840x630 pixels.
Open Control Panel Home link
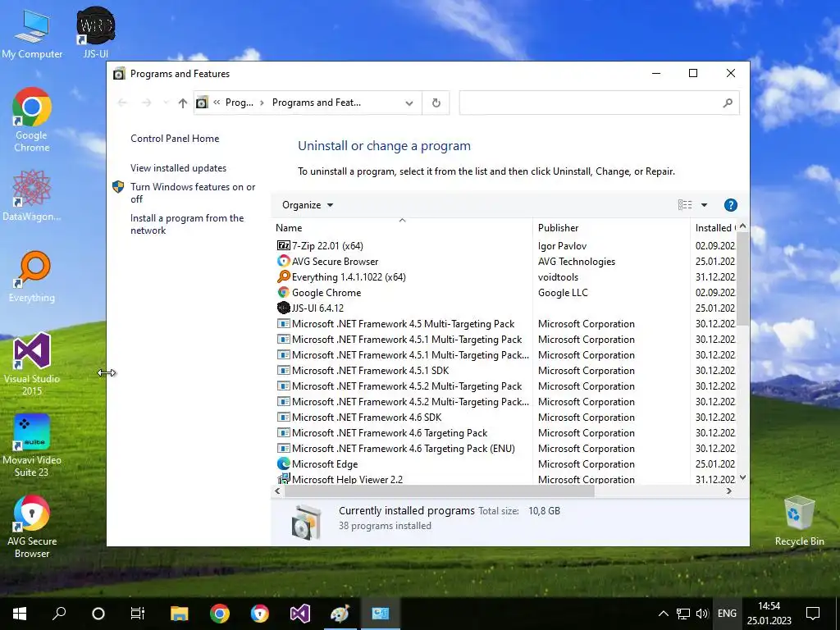(175, 139)
